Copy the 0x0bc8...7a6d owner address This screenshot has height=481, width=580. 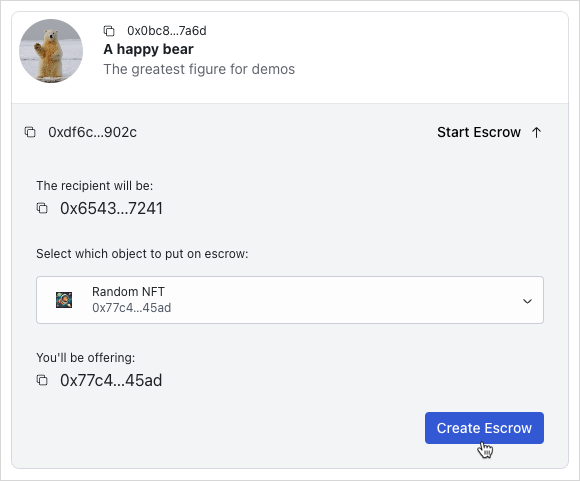tap(109, 31)
